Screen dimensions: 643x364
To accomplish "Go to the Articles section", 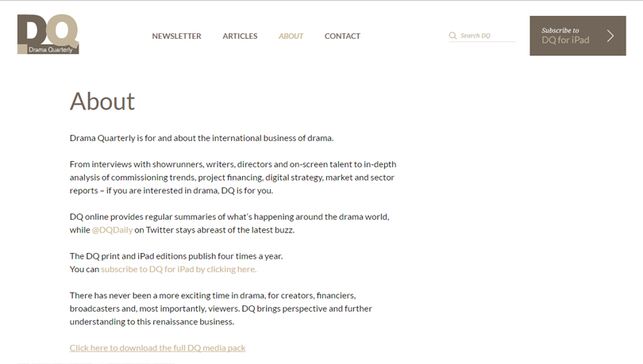I will (x=240, y=36).
